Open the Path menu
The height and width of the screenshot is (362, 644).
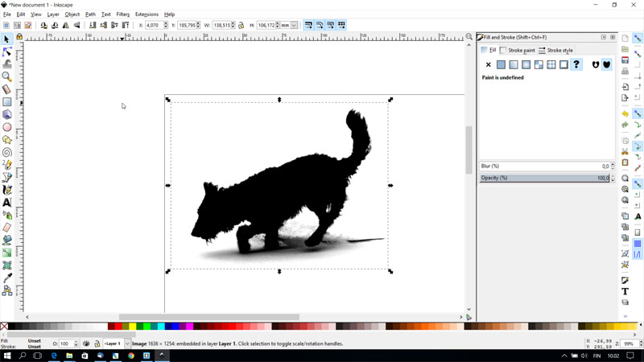(90, 14)
